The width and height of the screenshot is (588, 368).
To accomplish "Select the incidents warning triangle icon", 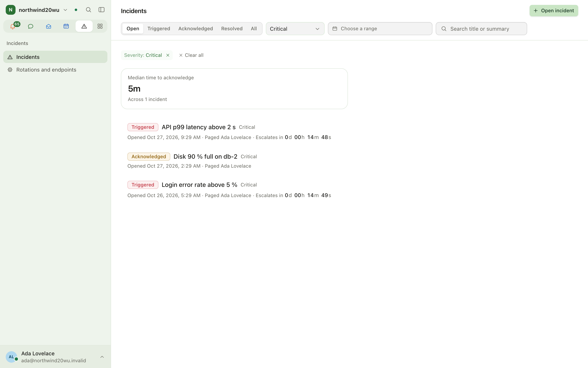I will point(84,26).
